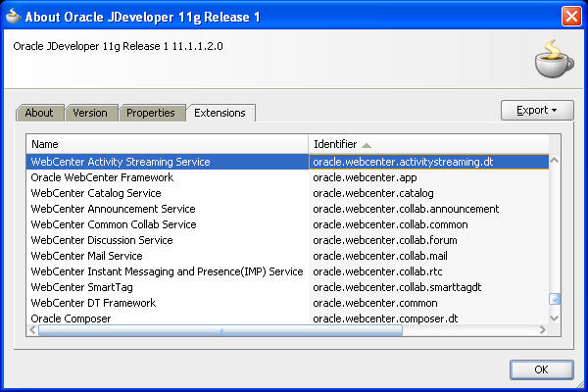The height and width of the screenshot is (392, 588).
Task: Click oracle.webcenter.collab.forum identifier cell
Action: (x=428, y=240)
